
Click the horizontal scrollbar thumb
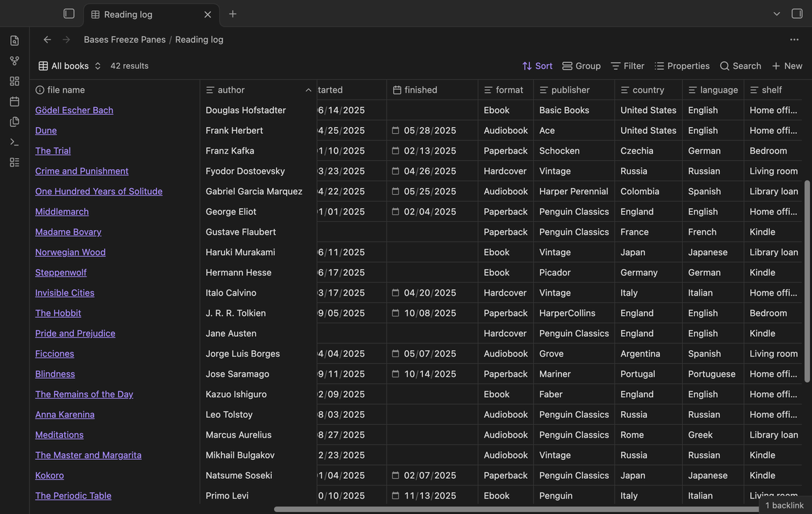tap(517, 509)
